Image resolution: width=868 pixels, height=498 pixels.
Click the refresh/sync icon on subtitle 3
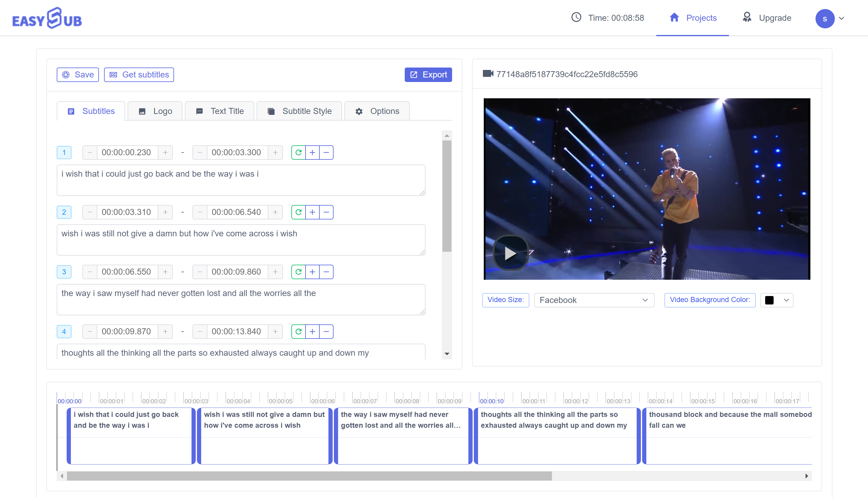[298, 272]
